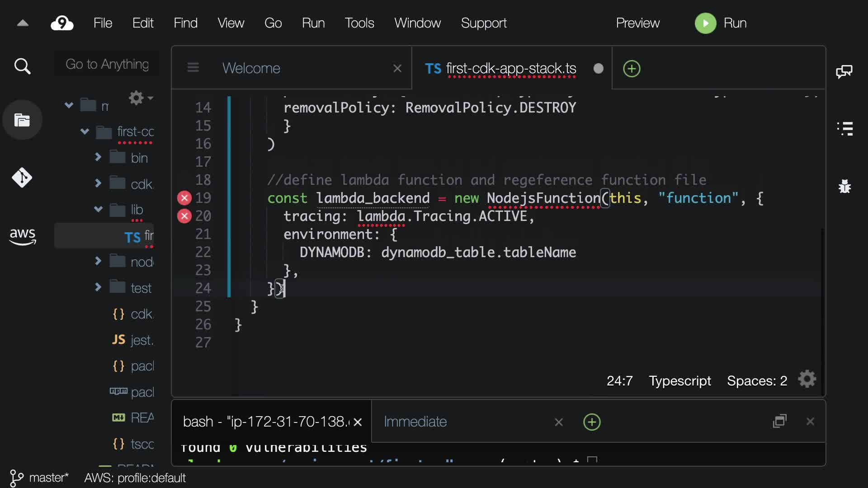
Task: Expand the test folder
Action: tap(98, 287)
